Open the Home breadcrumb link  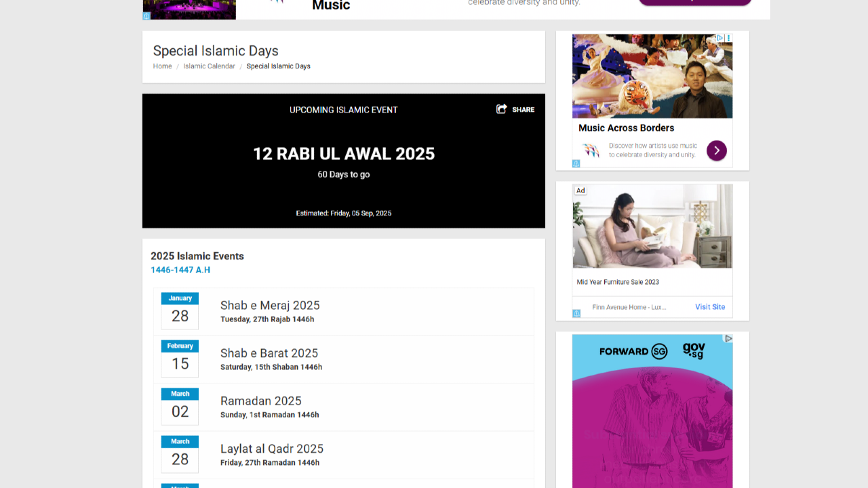[x=162, y=66]
